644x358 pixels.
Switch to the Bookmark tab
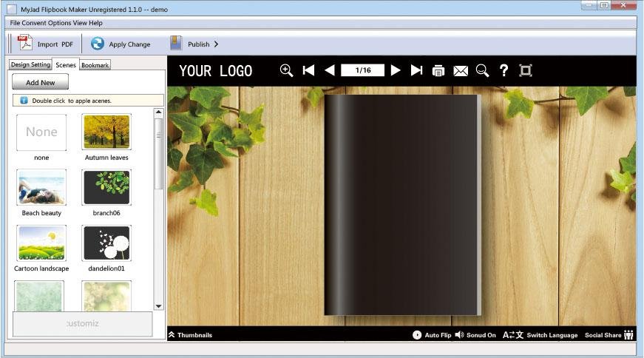[95, 65]
